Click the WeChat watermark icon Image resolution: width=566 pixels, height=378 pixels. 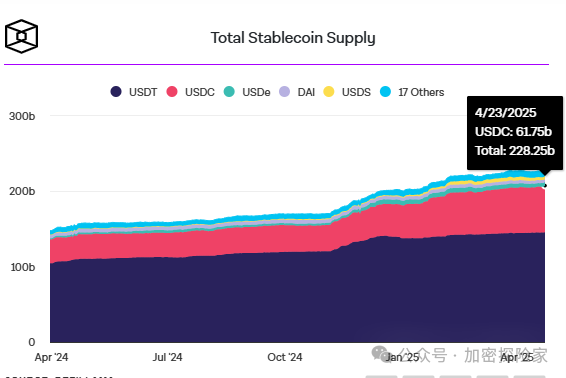click(380, 353)
